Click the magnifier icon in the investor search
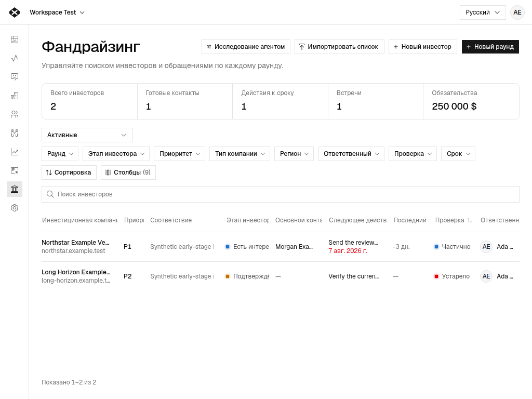Screen dimensions: 532x399 (50, 194)
